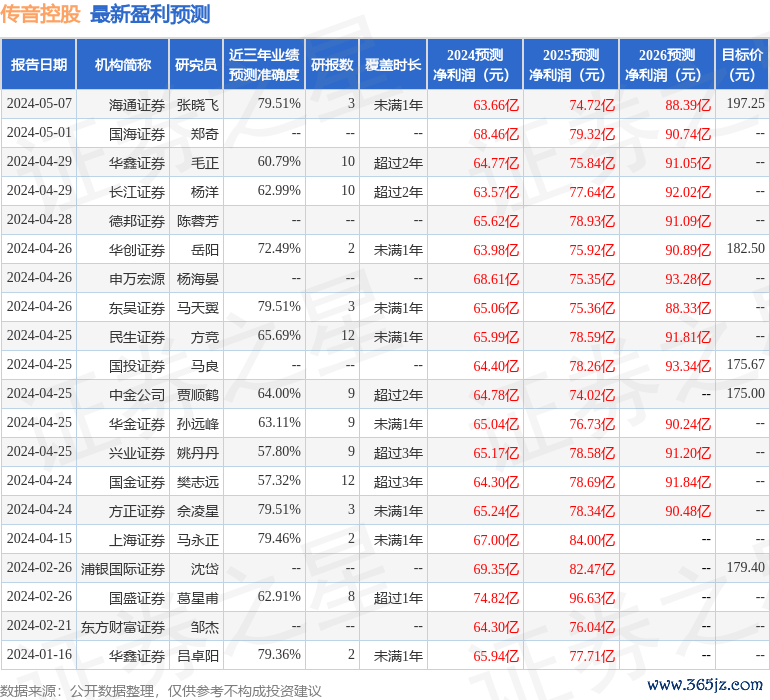Click 国盛证券 institution name
This screenshot has height=700, width=770.
137,597
